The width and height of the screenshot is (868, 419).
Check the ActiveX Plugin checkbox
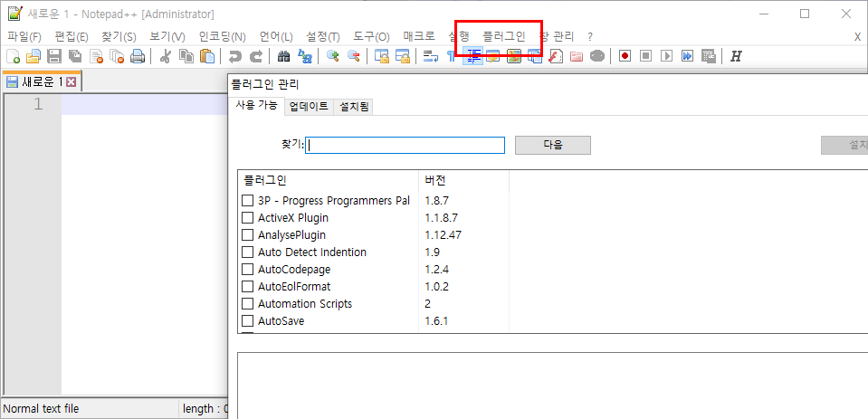[247, 217]
